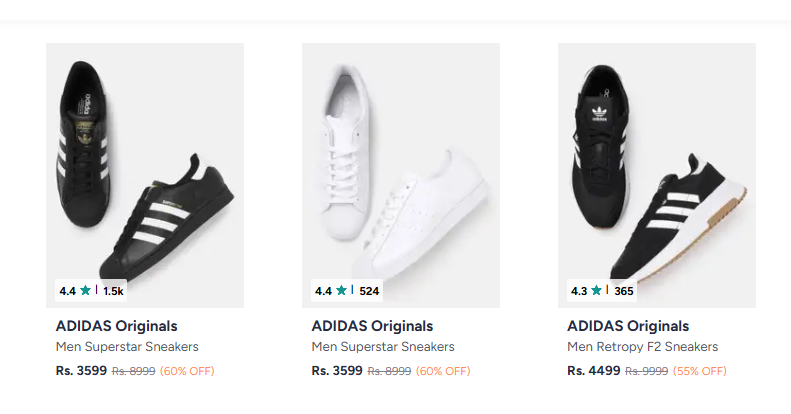
Task: Click the Rs. 4499 price
Action: (x=593, y=370)
